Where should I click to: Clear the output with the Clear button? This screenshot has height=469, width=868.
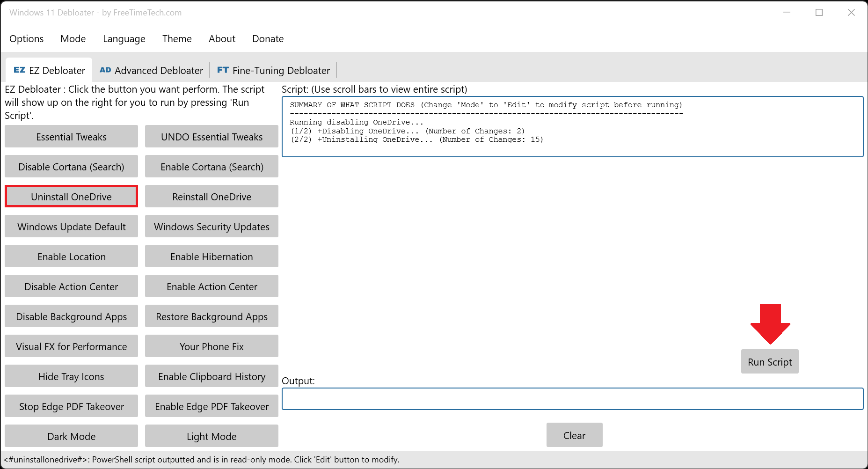tap(574, 435)
